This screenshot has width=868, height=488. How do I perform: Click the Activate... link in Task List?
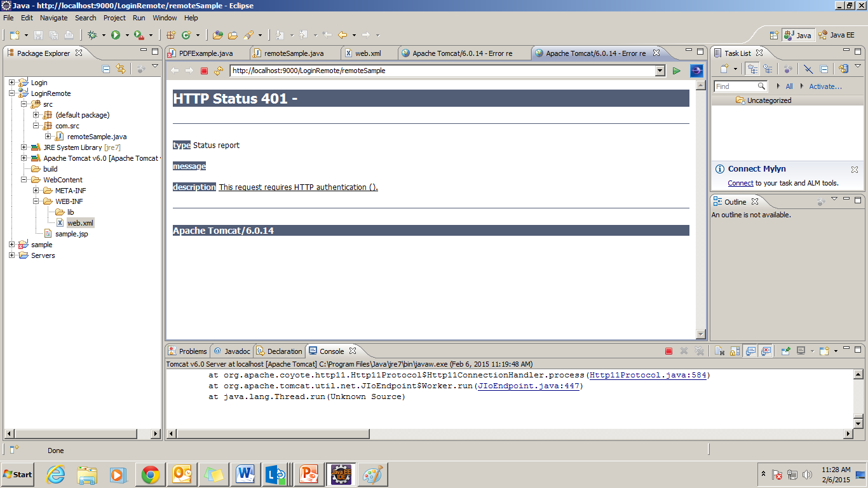pos(825,86)
